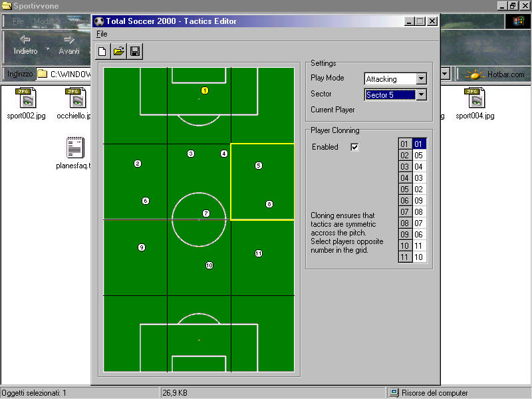532x399 pixels.
Task: Click the yellow highlighted sector 5 area
Action: click(x=262, y=182)
